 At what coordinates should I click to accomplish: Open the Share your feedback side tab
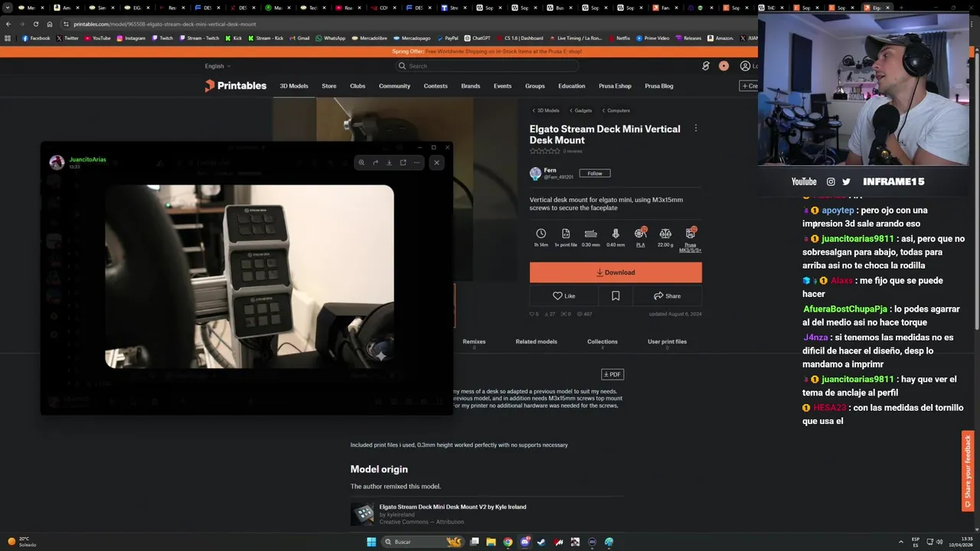[x=968, y=471]
